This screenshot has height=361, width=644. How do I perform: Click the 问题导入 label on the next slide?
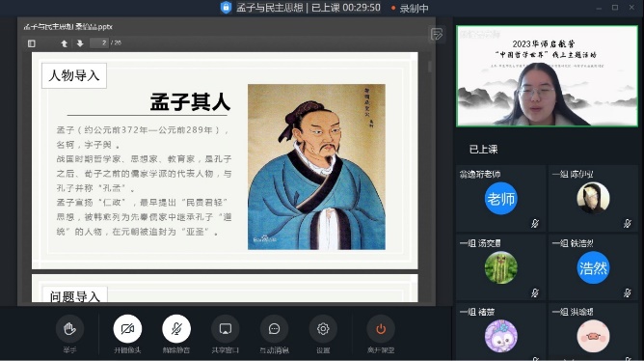point(75,295)
